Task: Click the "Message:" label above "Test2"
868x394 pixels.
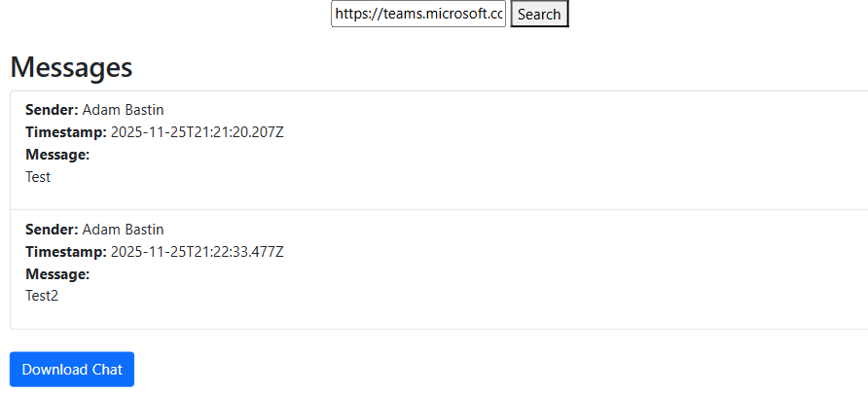Action: pos(57,274)
